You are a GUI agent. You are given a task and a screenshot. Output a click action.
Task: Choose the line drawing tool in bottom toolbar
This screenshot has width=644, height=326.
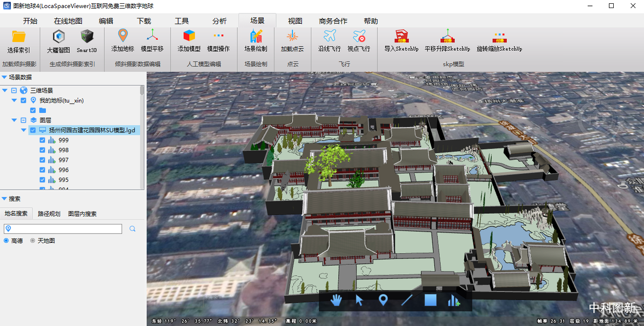click(407, 300)
